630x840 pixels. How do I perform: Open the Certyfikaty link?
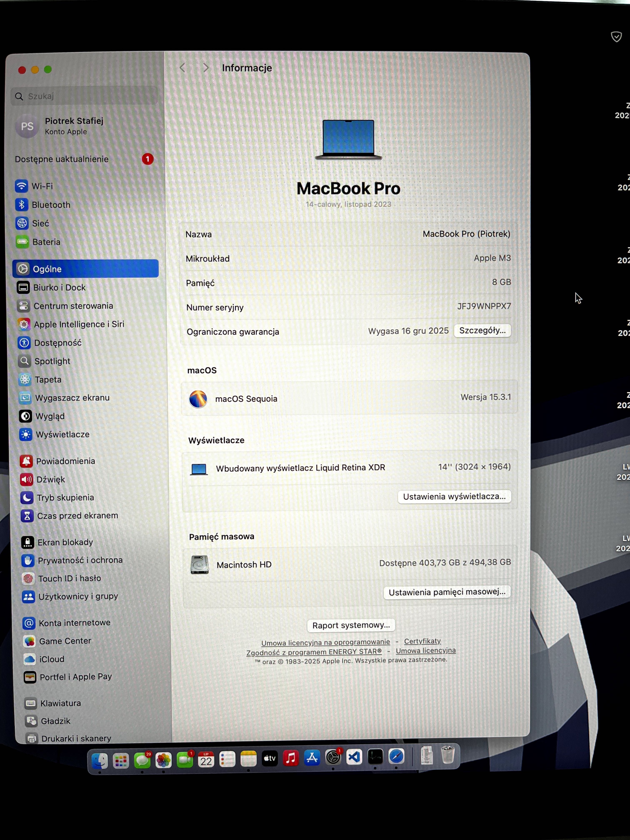[x=422, y=641]
